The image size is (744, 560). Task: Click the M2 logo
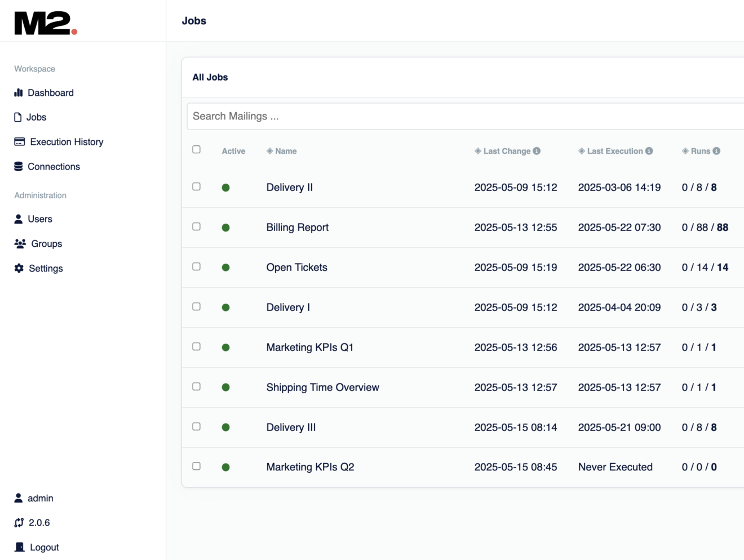[44, 20]
